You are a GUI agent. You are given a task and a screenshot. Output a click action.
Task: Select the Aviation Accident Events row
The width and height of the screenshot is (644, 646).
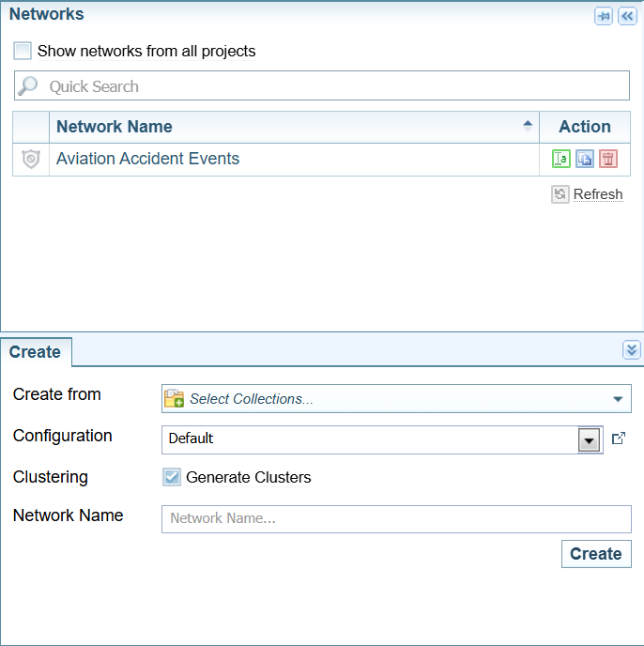click(282, 160)
